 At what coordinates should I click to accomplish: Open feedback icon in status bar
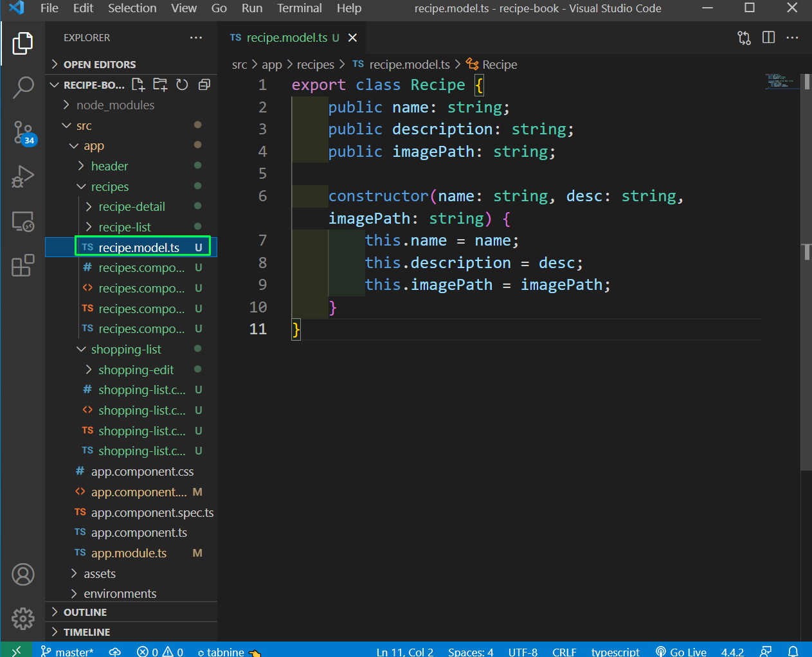click(x=766, y=651)
